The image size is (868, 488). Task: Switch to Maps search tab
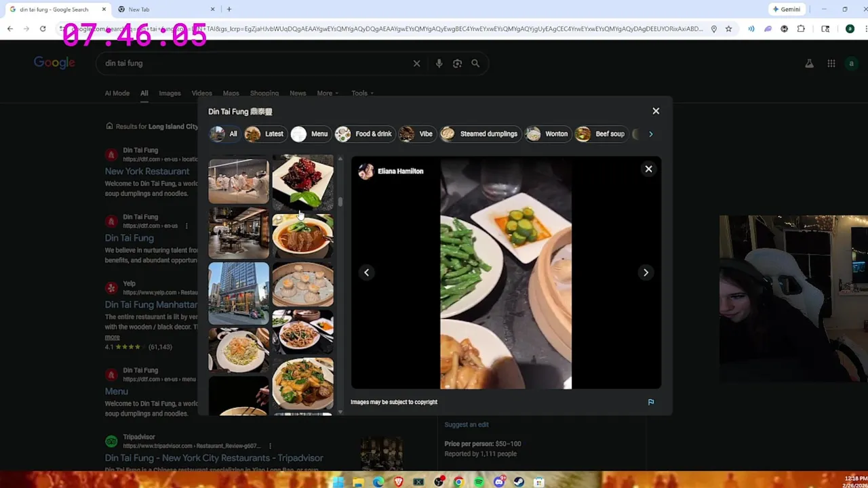231,94
